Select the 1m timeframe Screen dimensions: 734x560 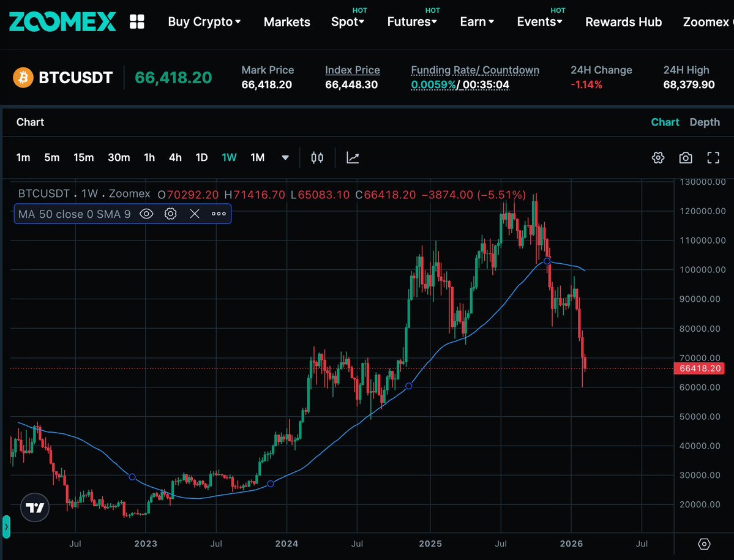(23, 158)
